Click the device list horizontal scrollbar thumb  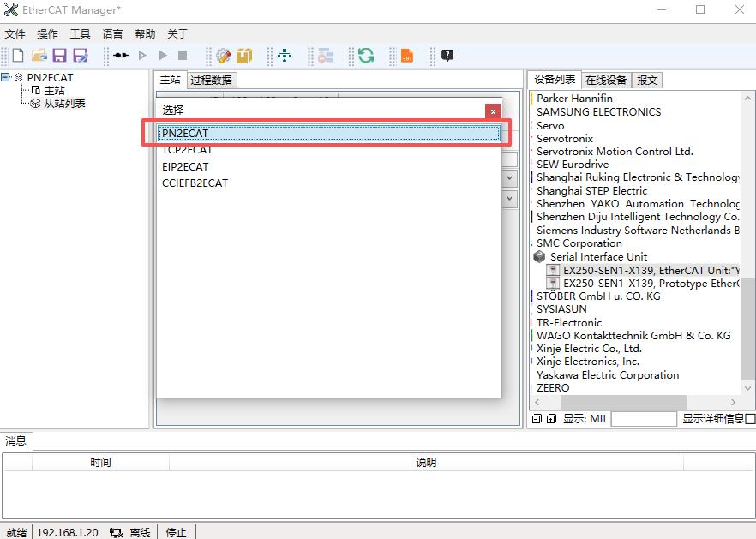tap(634, 402)
